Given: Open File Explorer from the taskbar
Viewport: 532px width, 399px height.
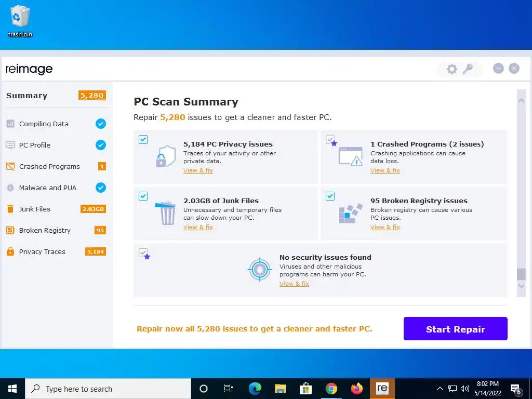Looking at the screenshot, I should click(x=280, y=389).
